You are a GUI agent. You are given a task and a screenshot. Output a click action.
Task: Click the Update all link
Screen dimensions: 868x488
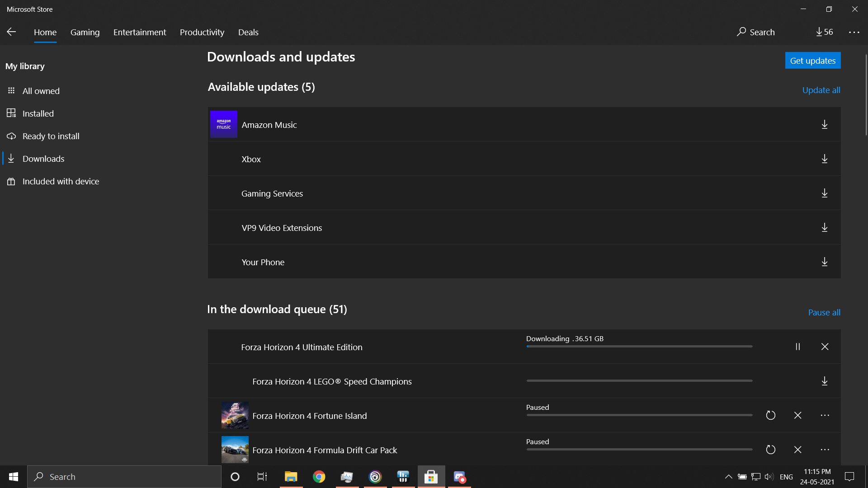pos(821,90)
